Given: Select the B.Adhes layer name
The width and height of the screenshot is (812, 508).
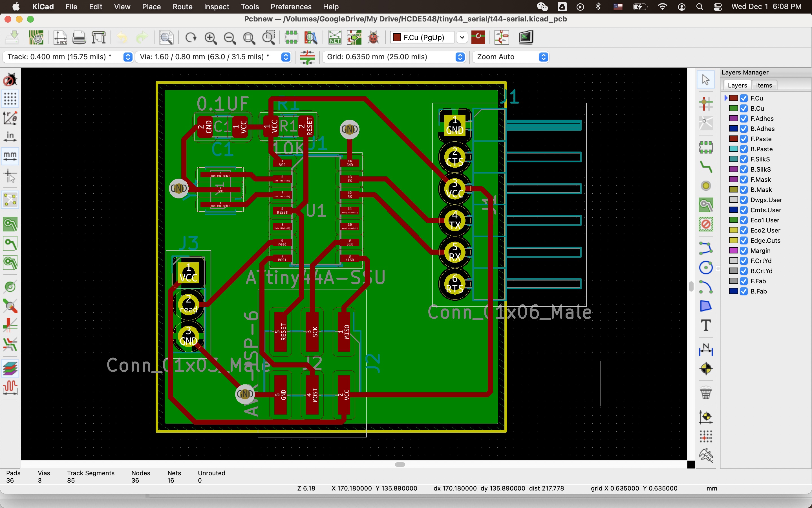Looking at the screenshot, I should [x=762, y=129].
